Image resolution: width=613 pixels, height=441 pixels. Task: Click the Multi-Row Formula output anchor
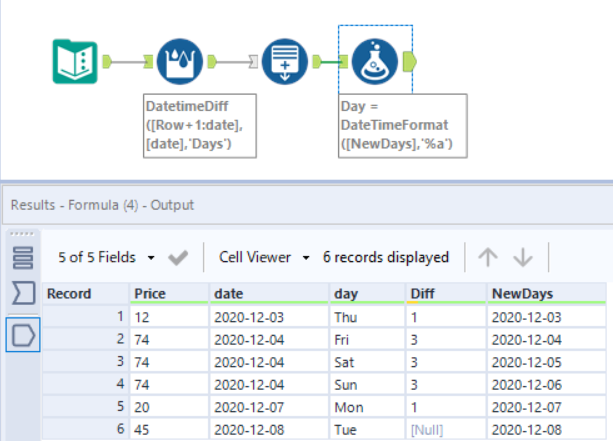212,61
